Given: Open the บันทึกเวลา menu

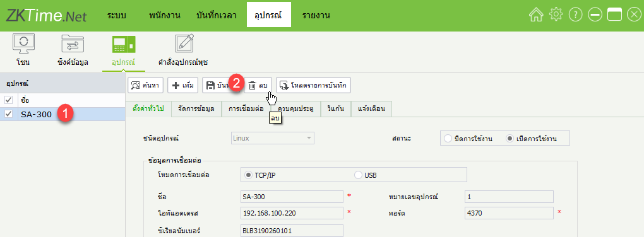Looking at the screenshot, I should (x=217, y=16).
